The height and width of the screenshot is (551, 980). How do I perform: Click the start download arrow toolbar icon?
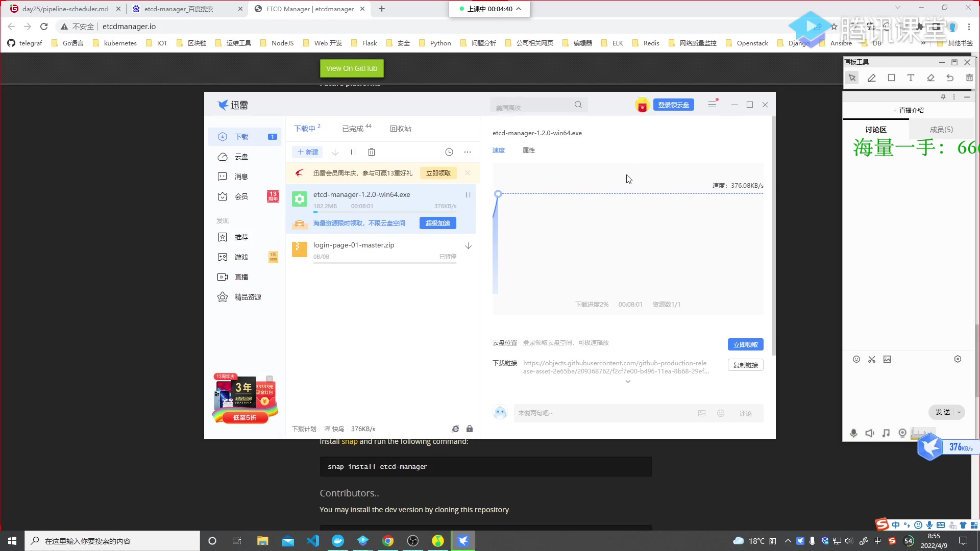(x=335, y=152)
